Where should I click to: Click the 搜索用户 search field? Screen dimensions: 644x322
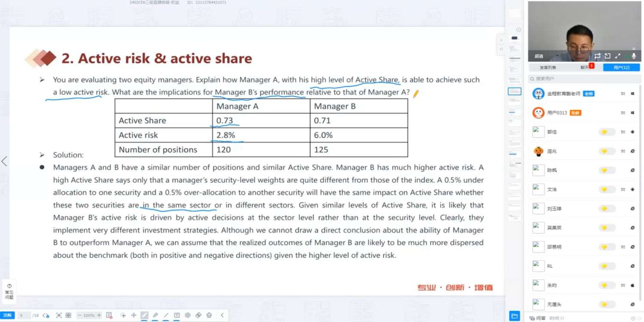coord(584,79)
